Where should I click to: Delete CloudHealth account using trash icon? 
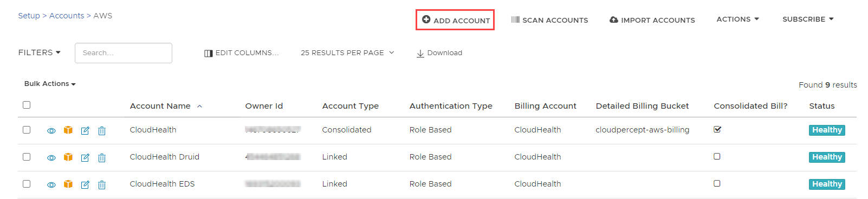(x=102, y=130)
